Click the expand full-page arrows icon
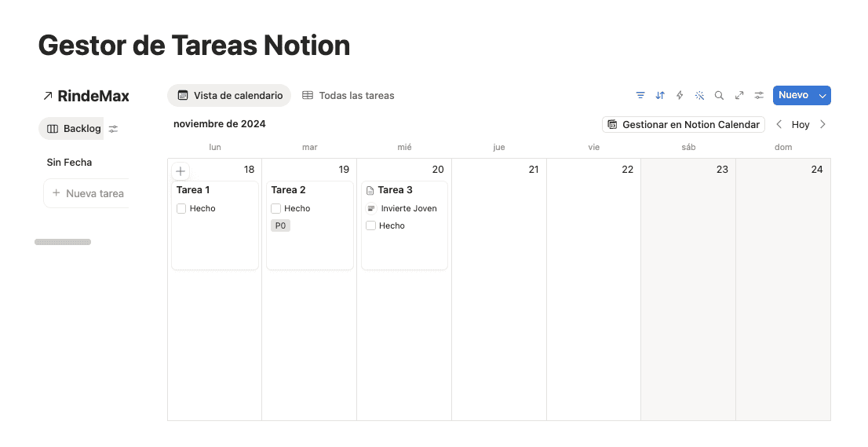868x447 pixels. click(739, 95)
